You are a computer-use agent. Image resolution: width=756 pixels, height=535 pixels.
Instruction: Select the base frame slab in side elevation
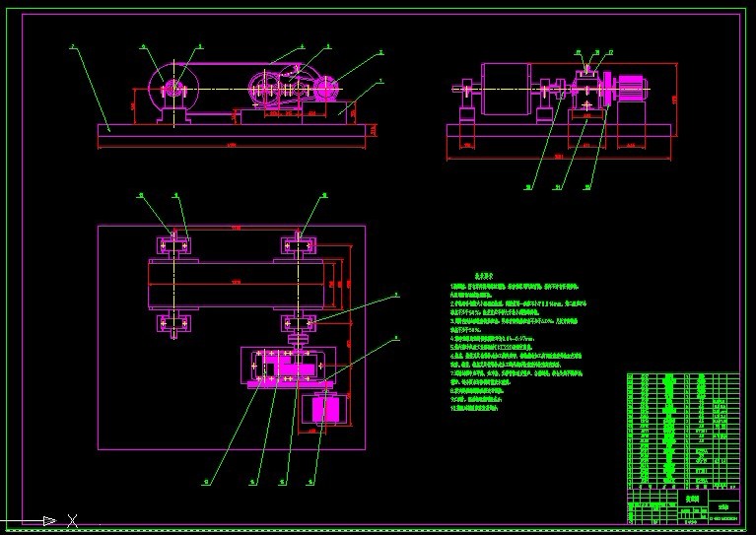[559, 131]
